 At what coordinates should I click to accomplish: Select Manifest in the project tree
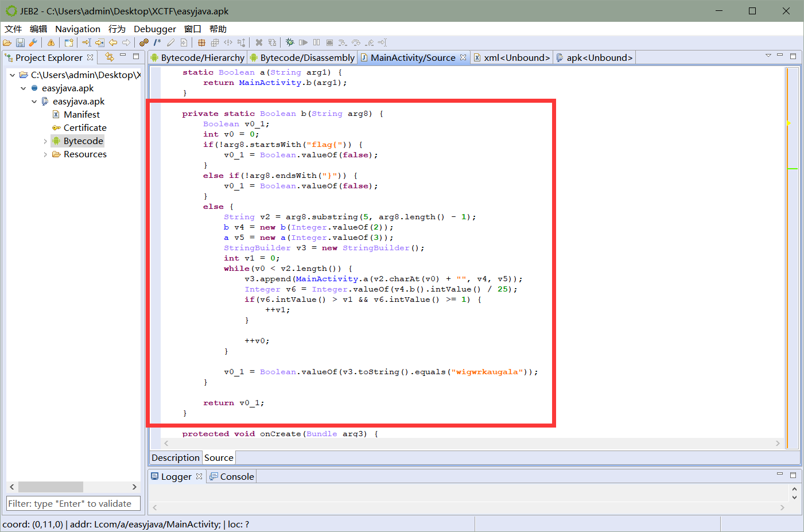(x=81, y=115)
